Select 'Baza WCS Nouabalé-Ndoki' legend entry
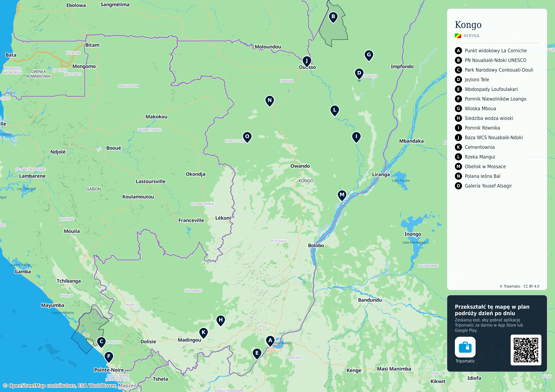This screenshot has width=555, height=392. pos(494,138)
